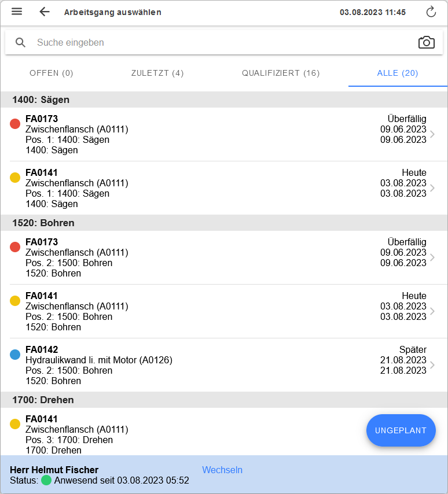This screenshot has width=448, height=494.
Task: Expand FA0141 Sägen entry chevron
Action: 432,188
